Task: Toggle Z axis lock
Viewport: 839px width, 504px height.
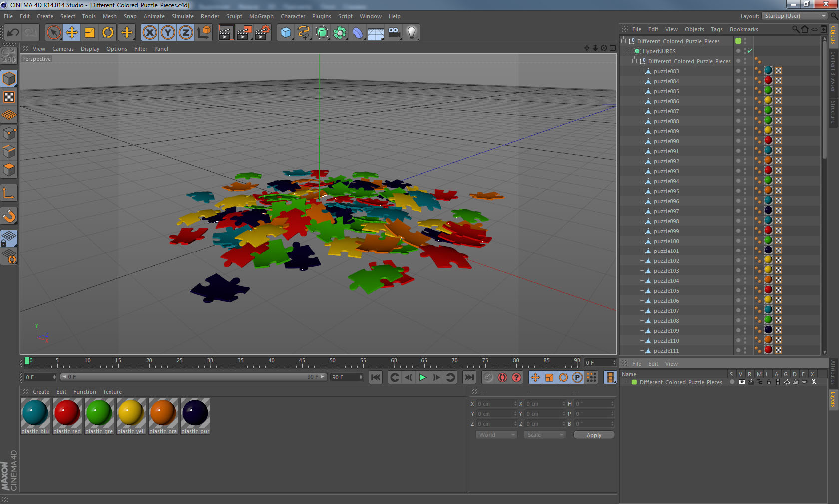Action: click(x=186, y=33)
